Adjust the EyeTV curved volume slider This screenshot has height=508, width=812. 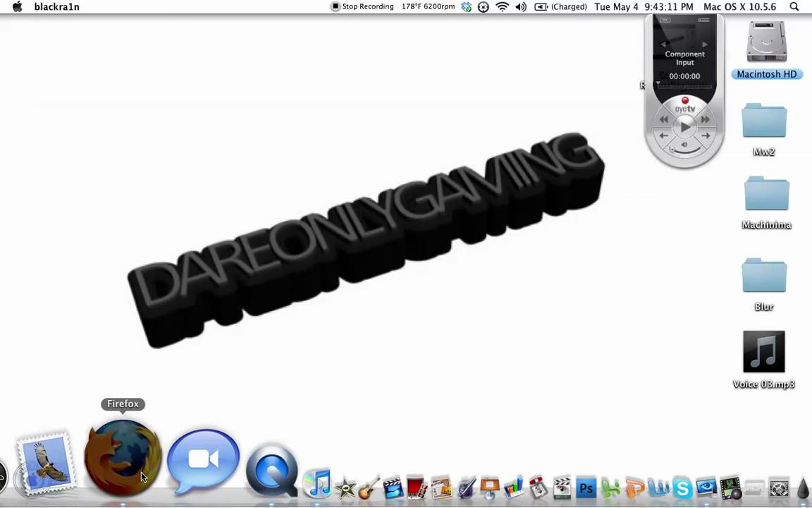coord(684,152)
